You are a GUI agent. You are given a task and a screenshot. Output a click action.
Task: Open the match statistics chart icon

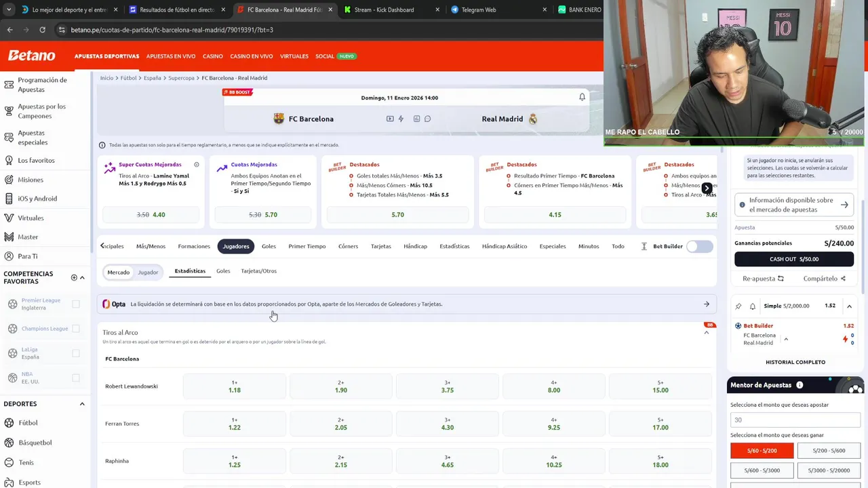[416, 119]
